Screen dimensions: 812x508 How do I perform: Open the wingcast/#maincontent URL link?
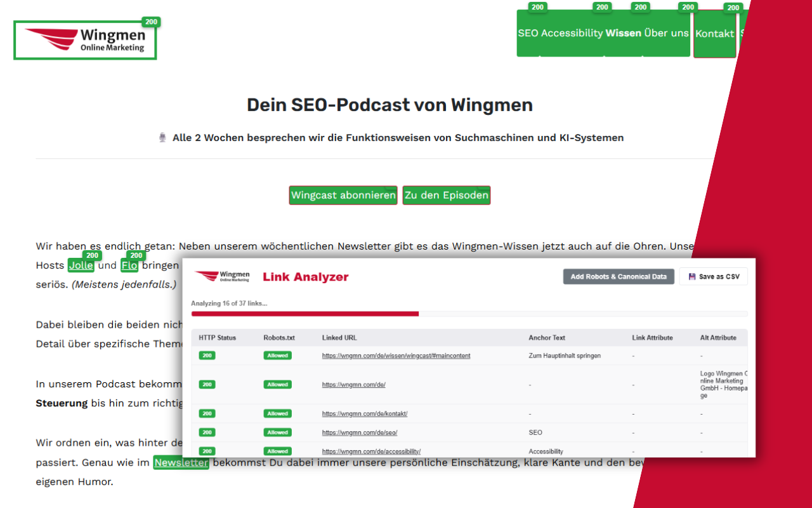coord(396,356)
